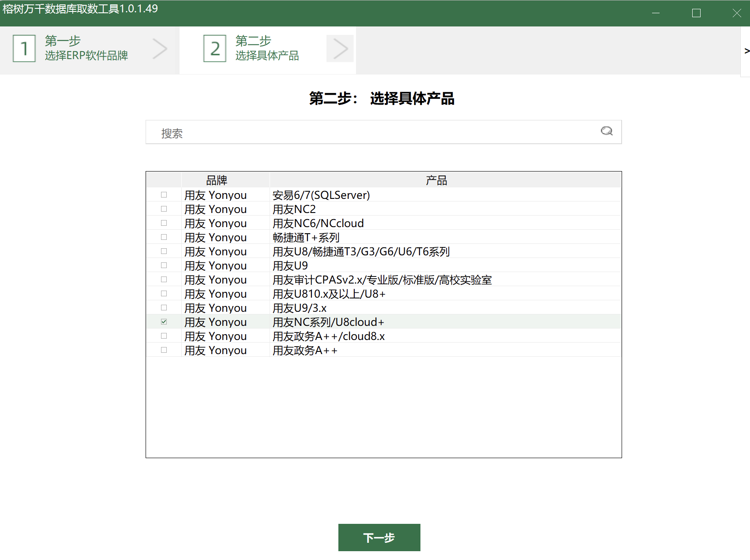Select product text 用友NC系列/U8cloud+

click(329, 322)
